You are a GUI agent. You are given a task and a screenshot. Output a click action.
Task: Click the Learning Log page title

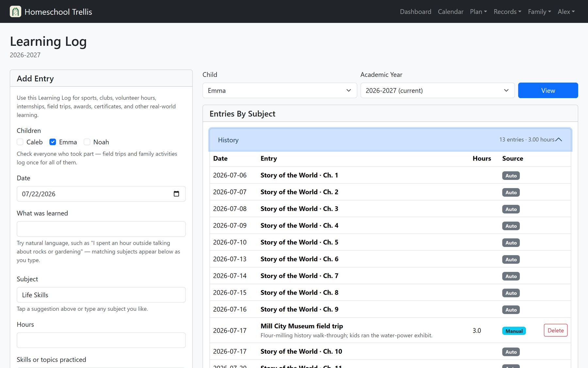point(48,42)
